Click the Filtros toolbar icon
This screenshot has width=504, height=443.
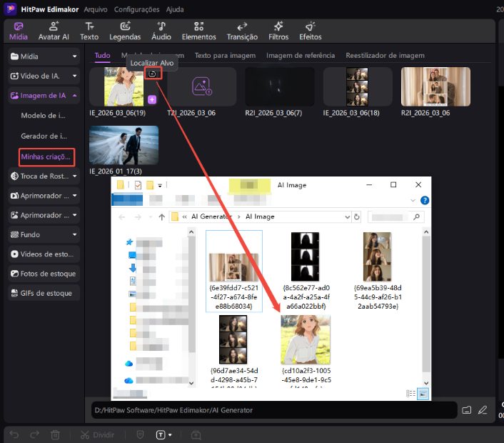coord(278,31)
